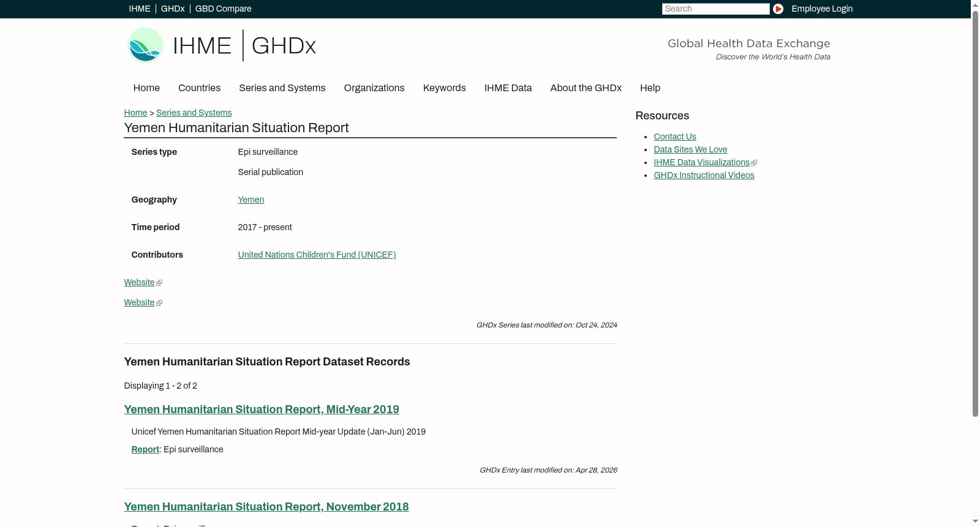
Task: Open the Help menu item
Action: coord(650,88)
